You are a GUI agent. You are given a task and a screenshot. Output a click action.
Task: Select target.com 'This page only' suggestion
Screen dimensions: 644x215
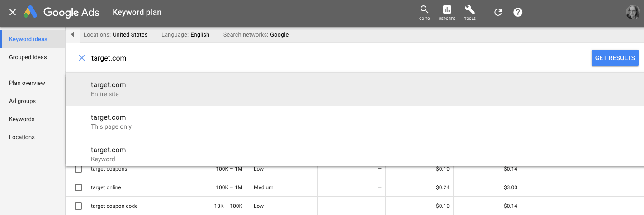pos(111,122)
